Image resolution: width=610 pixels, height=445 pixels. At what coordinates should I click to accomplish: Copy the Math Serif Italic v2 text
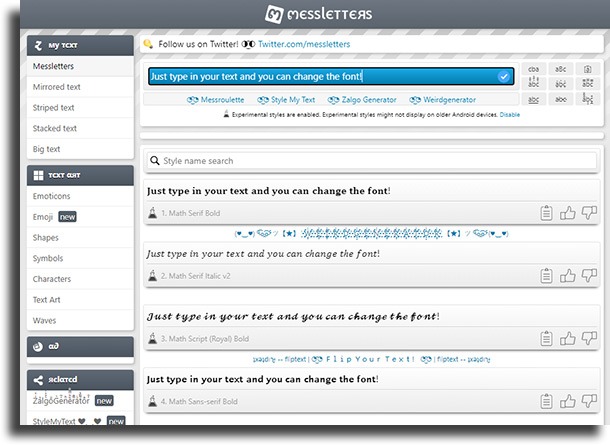click(546, 276)
